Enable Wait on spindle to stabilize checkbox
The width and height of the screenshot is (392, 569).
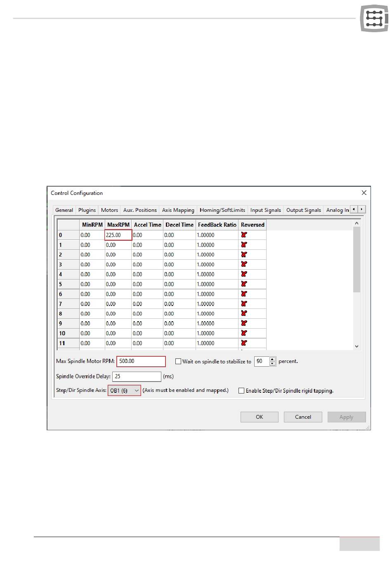pyautogui.click(x=178, y=361)
